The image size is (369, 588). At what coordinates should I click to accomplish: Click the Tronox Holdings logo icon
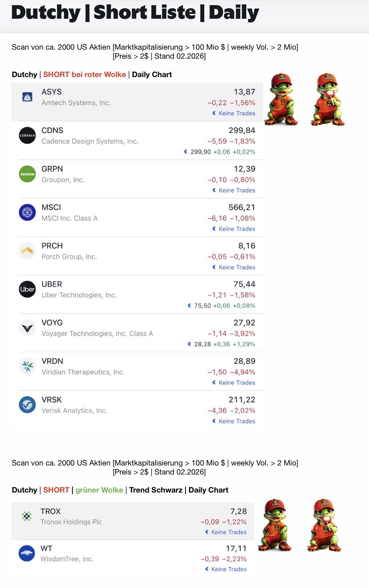pyautogui.click(x=27, y=516)
